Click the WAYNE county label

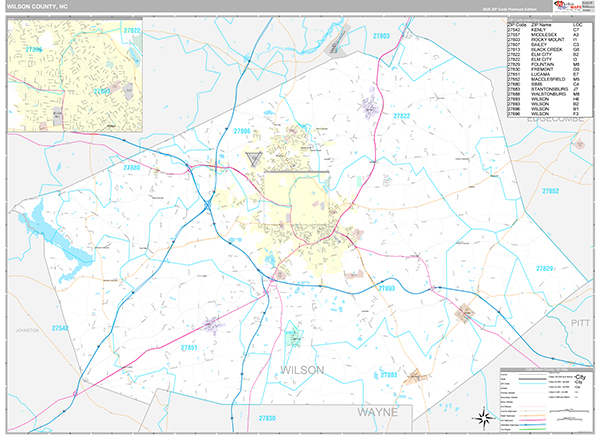coord(378,412)
